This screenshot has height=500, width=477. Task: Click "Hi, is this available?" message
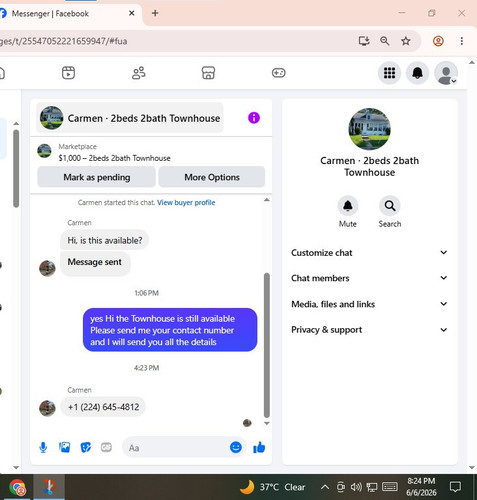coord(104,240)
